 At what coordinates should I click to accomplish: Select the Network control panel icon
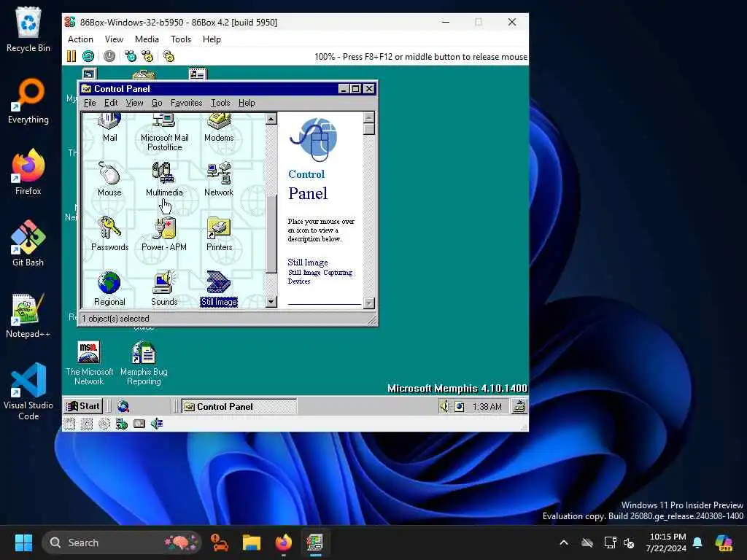tap(219, 179)
